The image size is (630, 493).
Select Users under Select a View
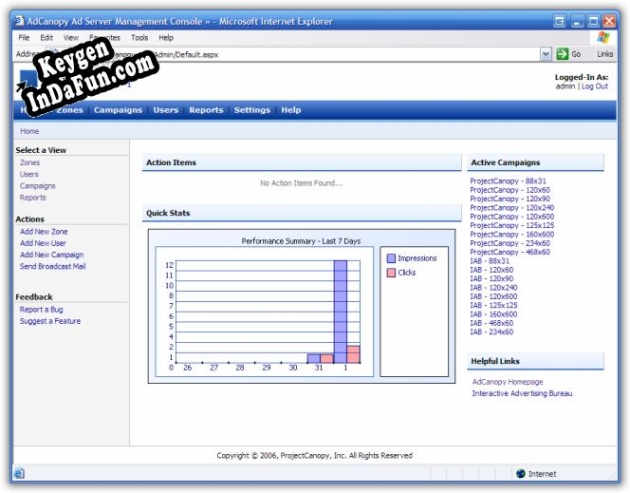tap(29, 174)
